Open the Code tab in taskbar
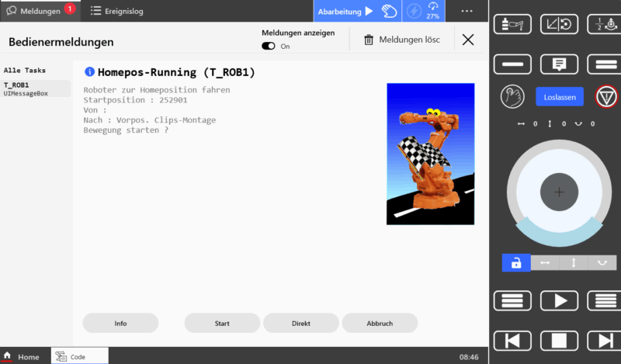This screenshot has width=621, height=364. 78,356
